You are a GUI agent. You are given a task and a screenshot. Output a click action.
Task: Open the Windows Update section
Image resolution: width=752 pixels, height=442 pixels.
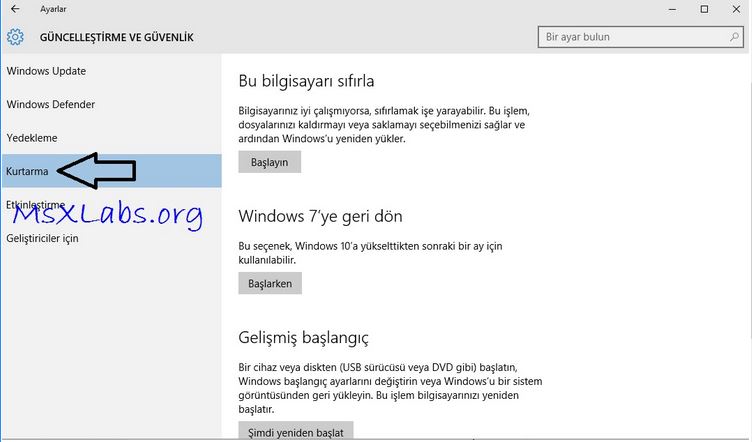[46, 71]
